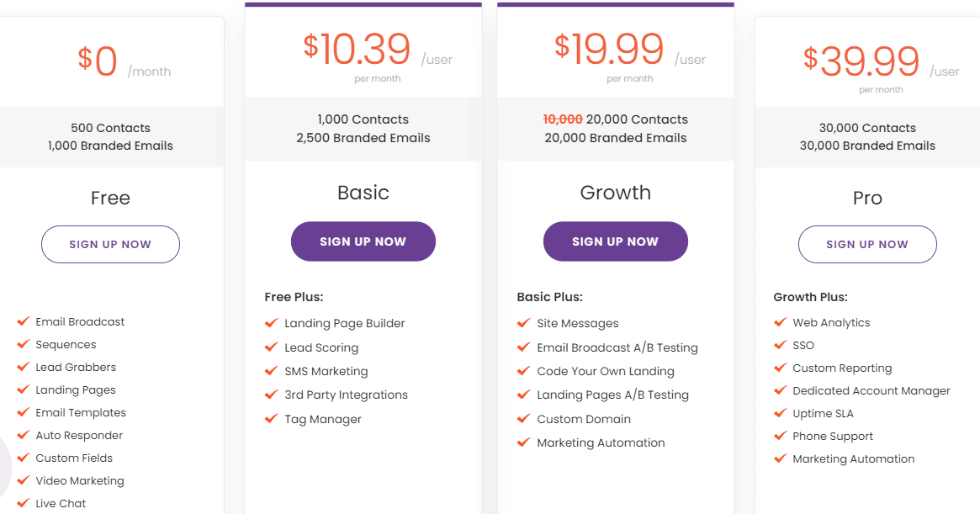Select the Pro plan heading
The image size is (980, 514).
click(x=867, y=199)
